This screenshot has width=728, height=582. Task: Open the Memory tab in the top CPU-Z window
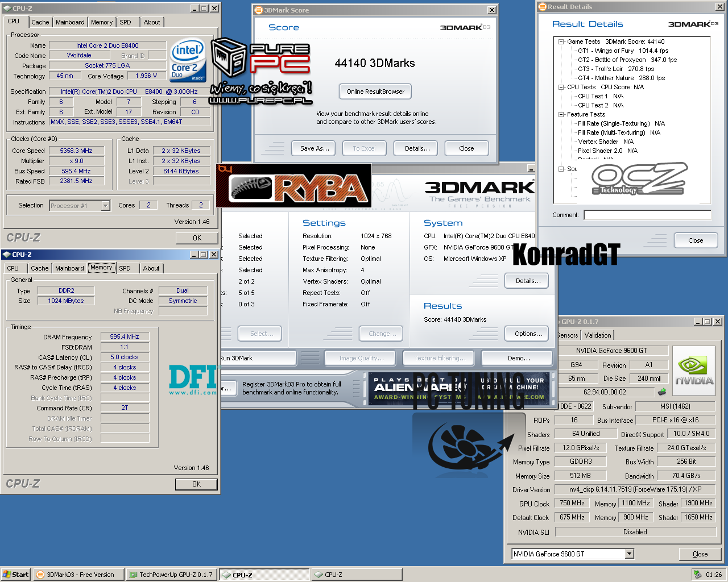click(102, 22)
